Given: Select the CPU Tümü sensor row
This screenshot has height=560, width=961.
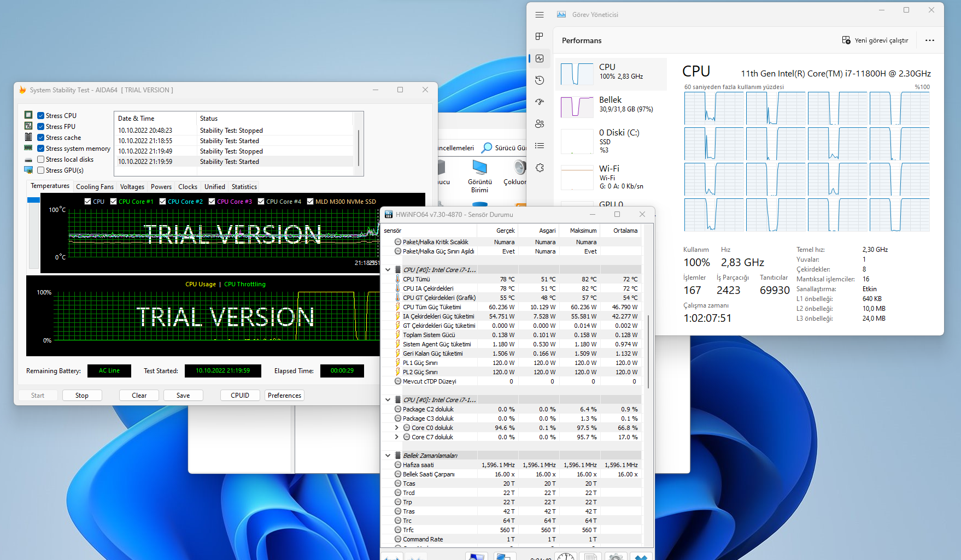Looking at the screenshot, I should tap(512, 279).
